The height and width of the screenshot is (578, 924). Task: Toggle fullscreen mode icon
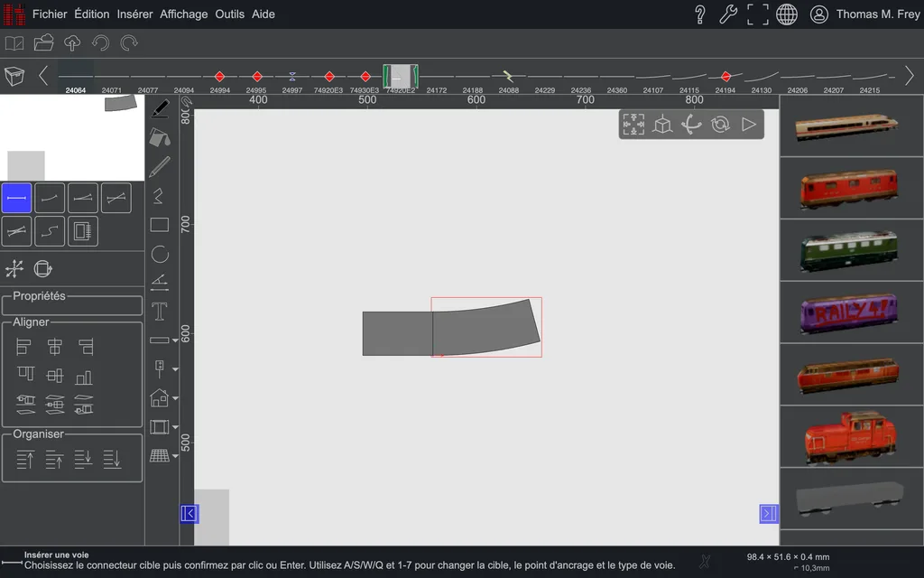pos(757,14)
